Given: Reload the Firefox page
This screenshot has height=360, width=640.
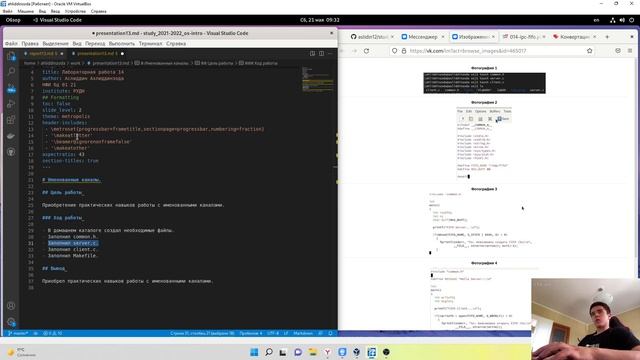Looking at the screenshot, I should click(367, 51).
